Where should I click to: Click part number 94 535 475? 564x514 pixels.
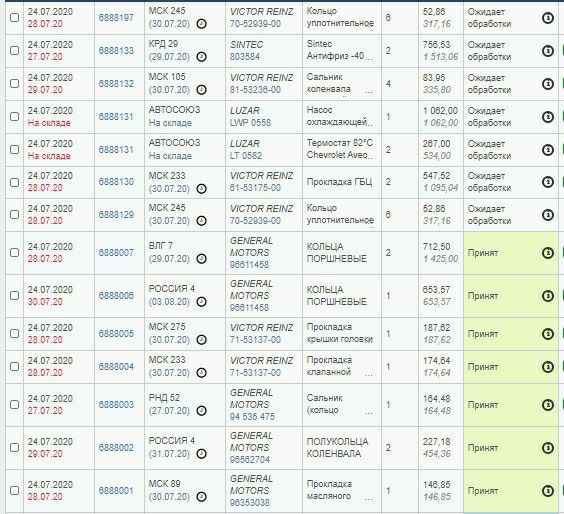point(253,417)
